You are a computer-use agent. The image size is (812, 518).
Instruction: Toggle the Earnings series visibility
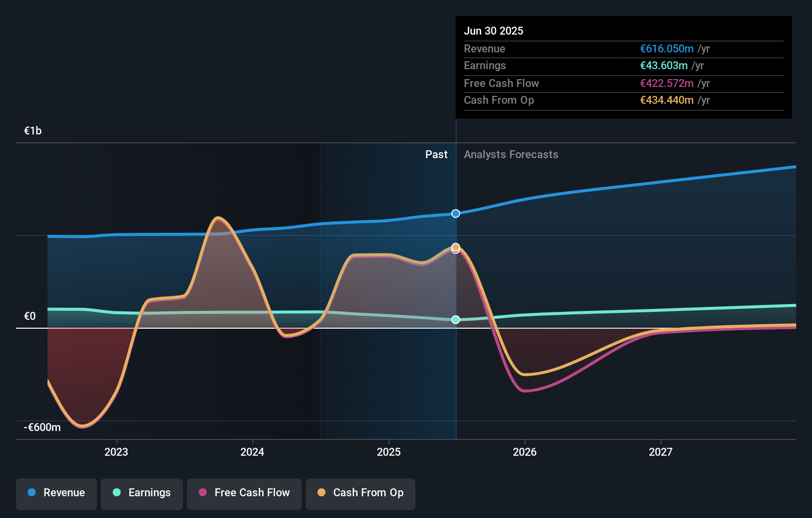click(x=142, y=493)
